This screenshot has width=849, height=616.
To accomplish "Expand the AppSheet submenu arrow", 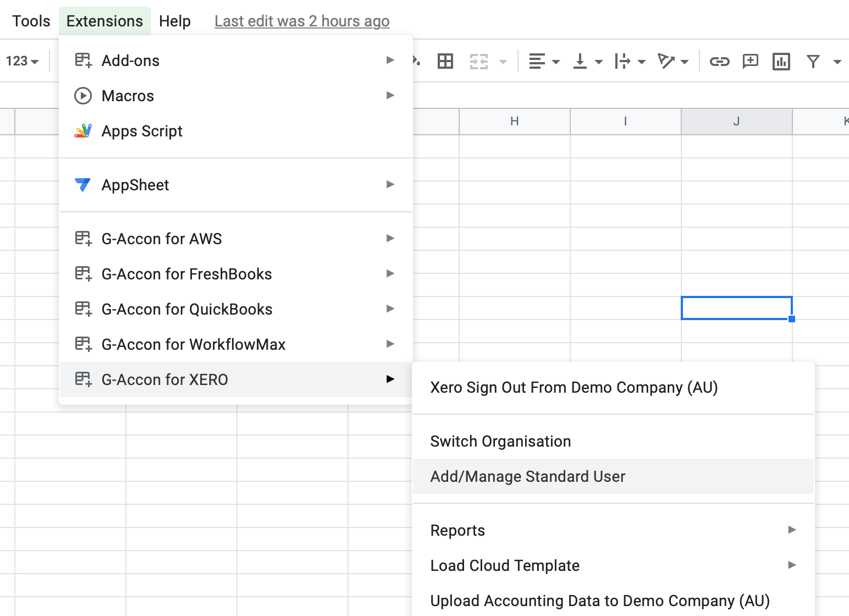I will coord(390,184).
